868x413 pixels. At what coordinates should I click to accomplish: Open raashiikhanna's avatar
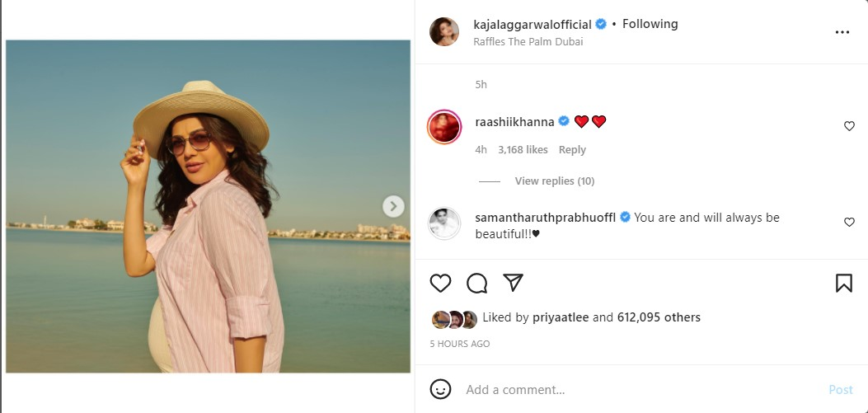coord(444,126)
